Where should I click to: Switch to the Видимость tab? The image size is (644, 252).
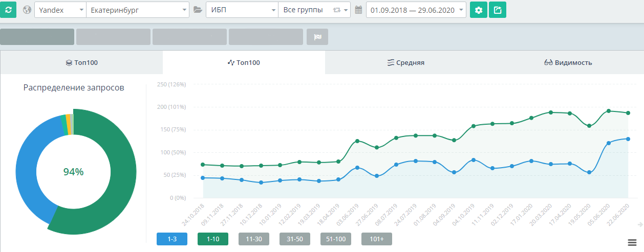click(568, 63)
